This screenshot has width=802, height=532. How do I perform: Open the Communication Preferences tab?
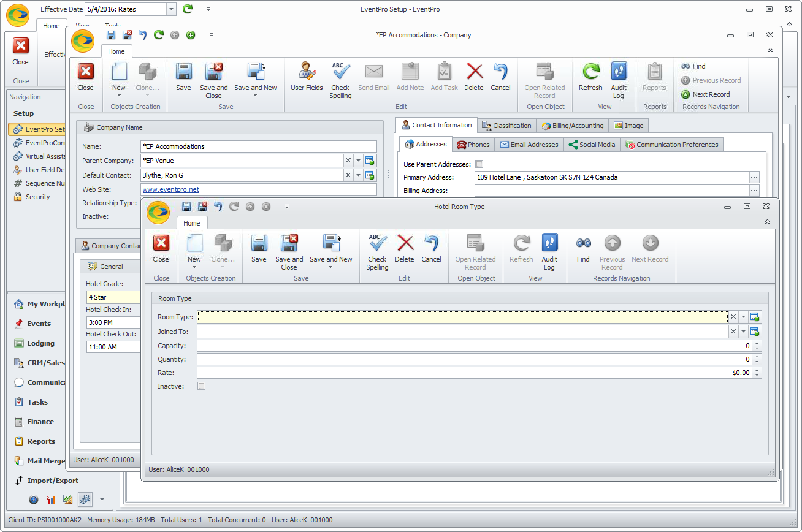point(672,145)
